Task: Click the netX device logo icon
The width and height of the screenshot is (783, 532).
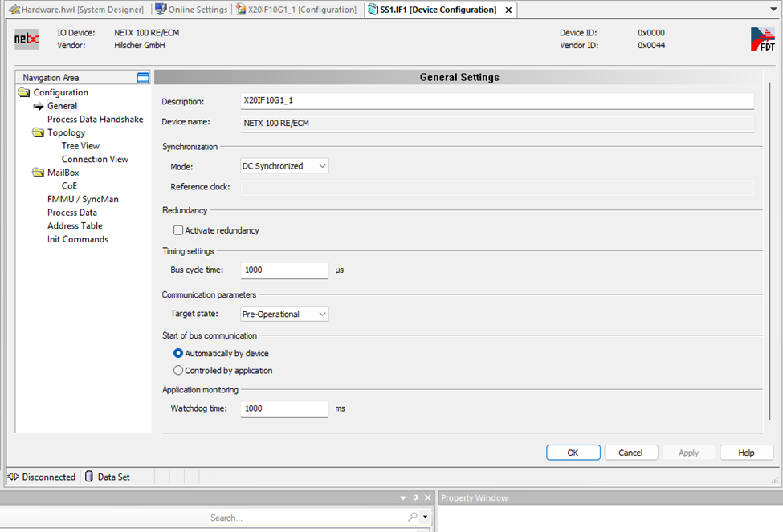Action: point(26,39)
